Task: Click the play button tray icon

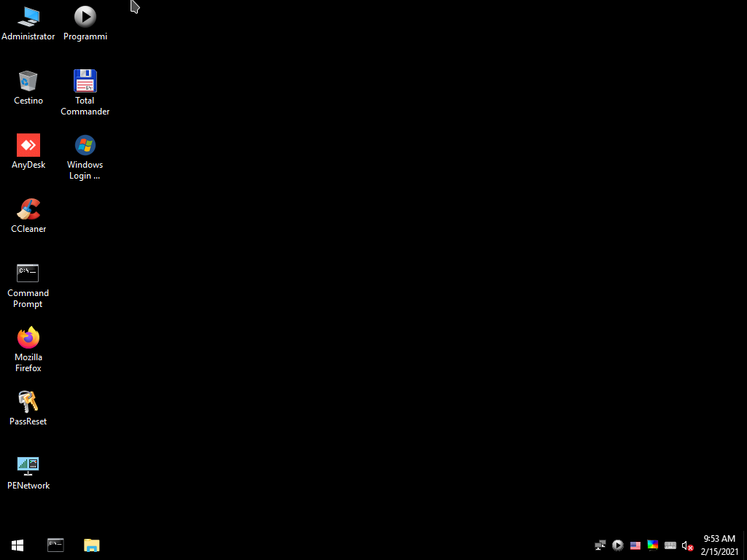Action: [618, 545]
